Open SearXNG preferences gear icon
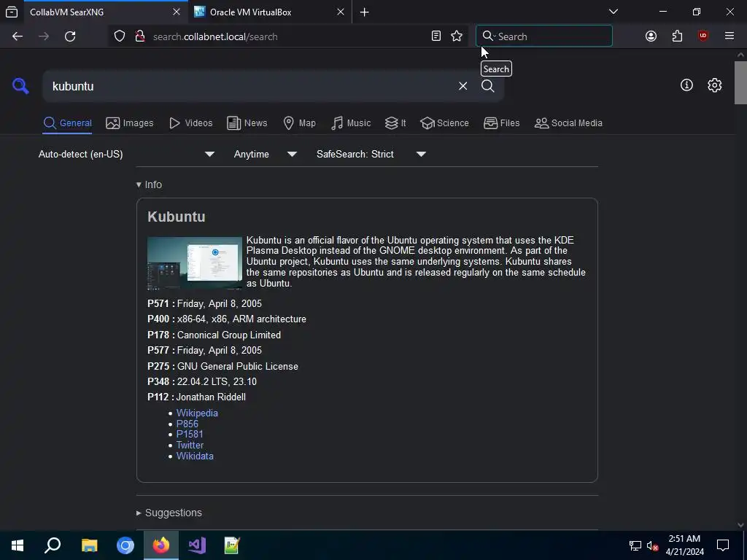 pos(715,85)
